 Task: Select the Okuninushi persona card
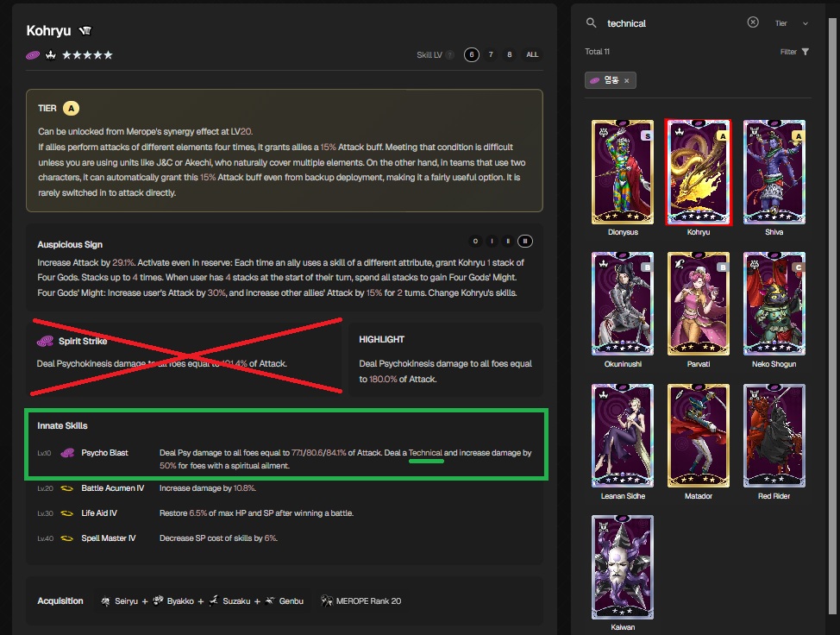coord(623,304)
